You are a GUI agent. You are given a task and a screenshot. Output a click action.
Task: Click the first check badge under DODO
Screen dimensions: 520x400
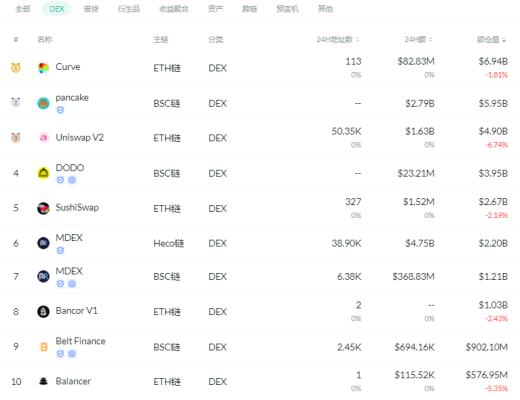(x=60, y=180)
